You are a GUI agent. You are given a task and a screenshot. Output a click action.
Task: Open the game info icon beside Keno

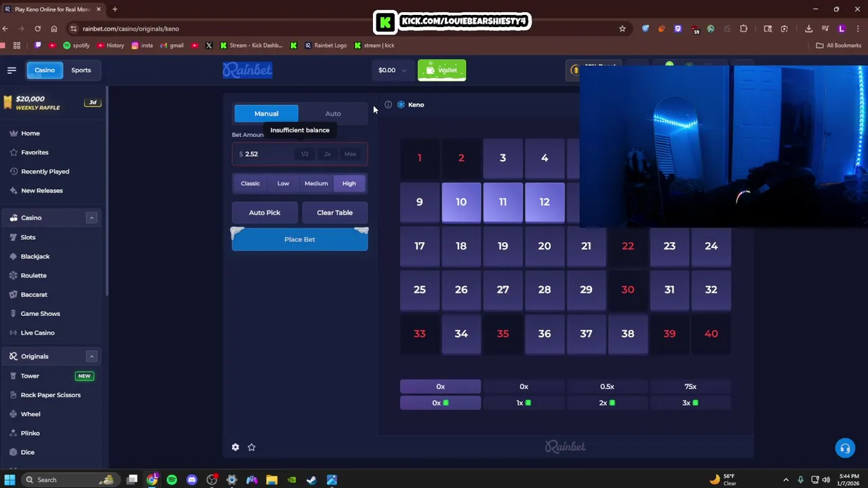pos(388,104)
